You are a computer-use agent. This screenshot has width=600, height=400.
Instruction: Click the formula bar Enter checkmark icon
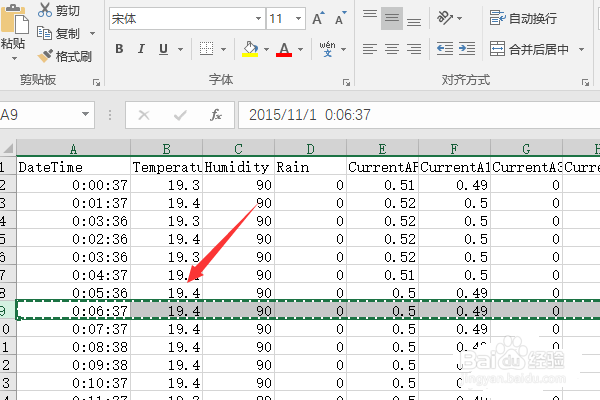tap(180, 115)
